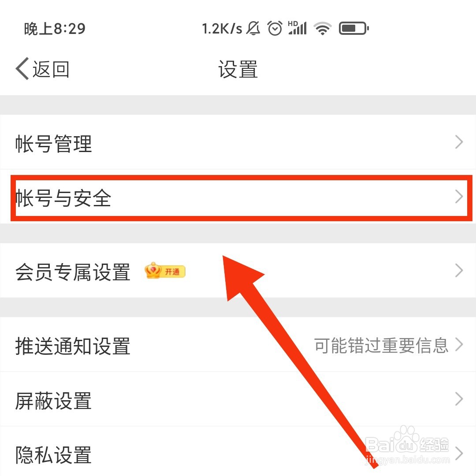Tap the HD signal strength icon
The image size is (476, 476).
pyautogui.click(x=297, y=28)
